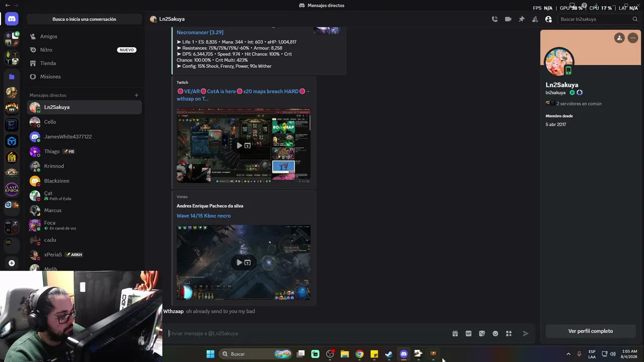Open the sticker picker
The image size is (644, 362).
[482, 333]
